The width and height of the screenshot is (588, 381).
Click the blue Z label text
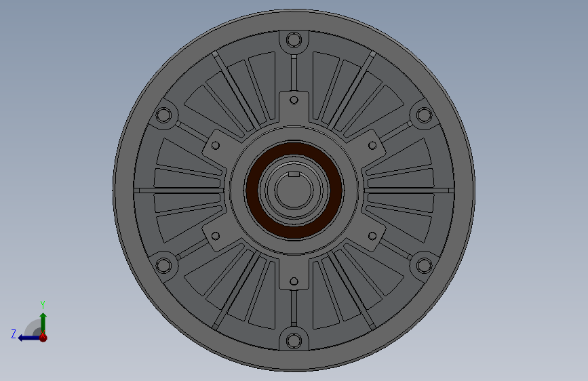14,334
